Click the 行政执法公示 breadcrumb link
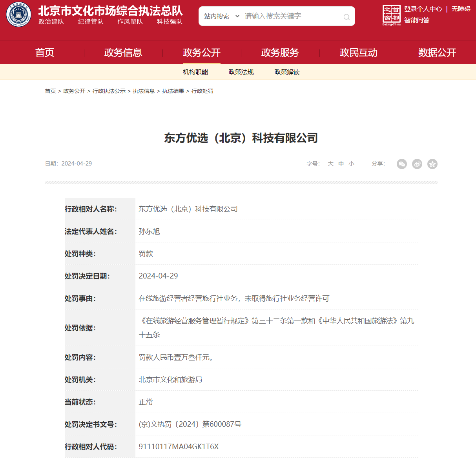Viewport: 476px width, 466px height. (109, 91)
